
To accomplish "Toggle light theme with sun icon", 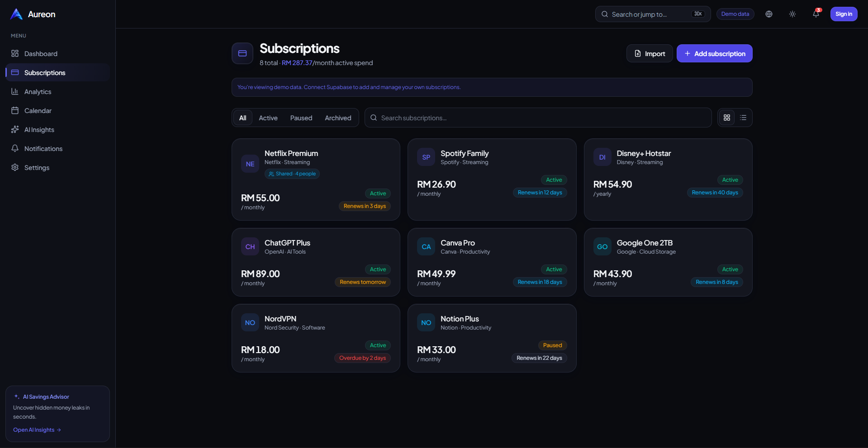I will point(792,14).
